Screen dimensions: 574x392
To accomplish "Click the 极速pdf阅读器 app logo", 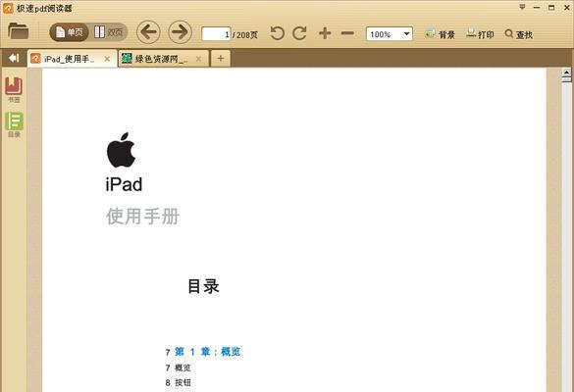I will 8,8.
